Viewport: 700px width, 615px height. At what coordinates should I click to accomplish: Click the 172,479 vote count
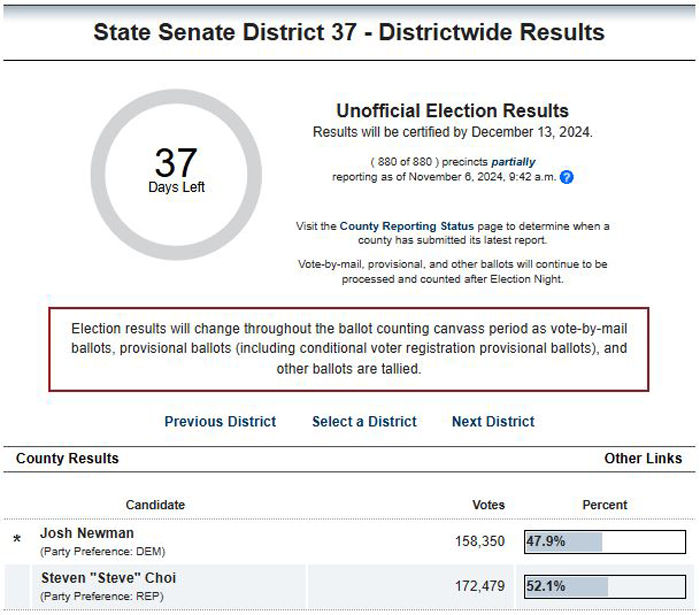(480, 586)
